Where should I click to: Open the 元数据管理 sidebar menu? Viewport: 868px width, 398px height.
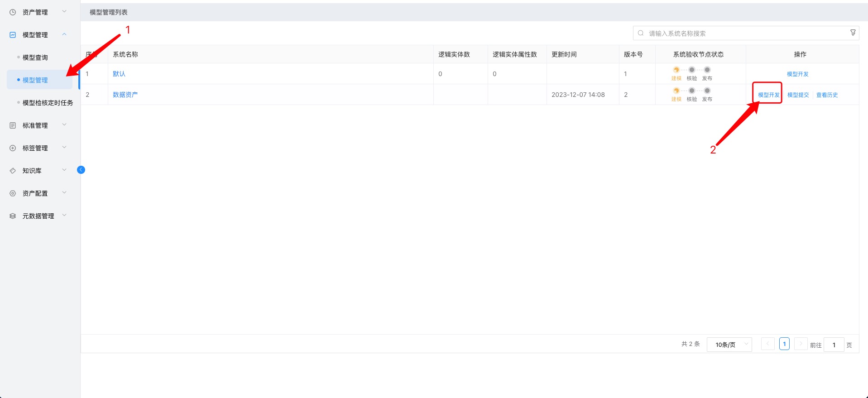click(x=38, y=216)
